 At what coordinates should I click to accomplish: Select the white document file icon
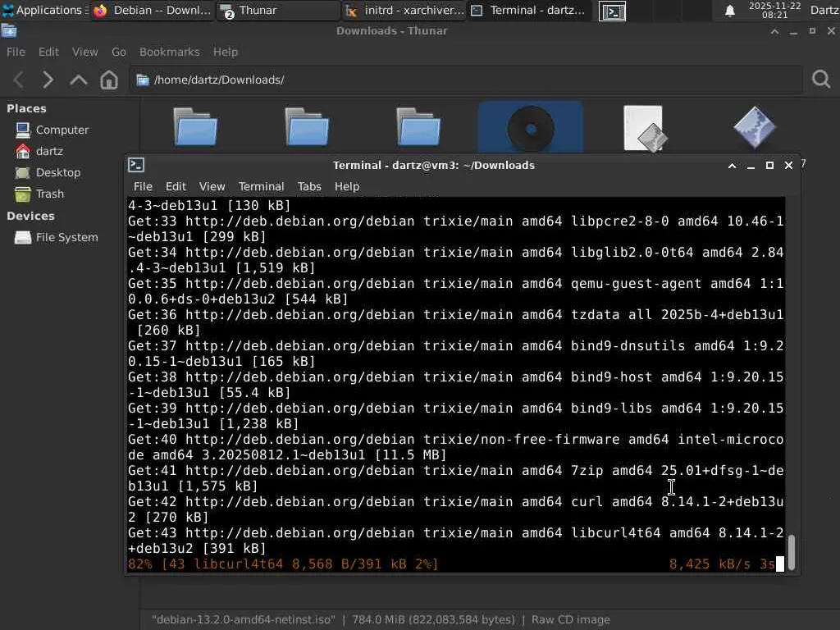pyautogui.click(x=645, y=129)
